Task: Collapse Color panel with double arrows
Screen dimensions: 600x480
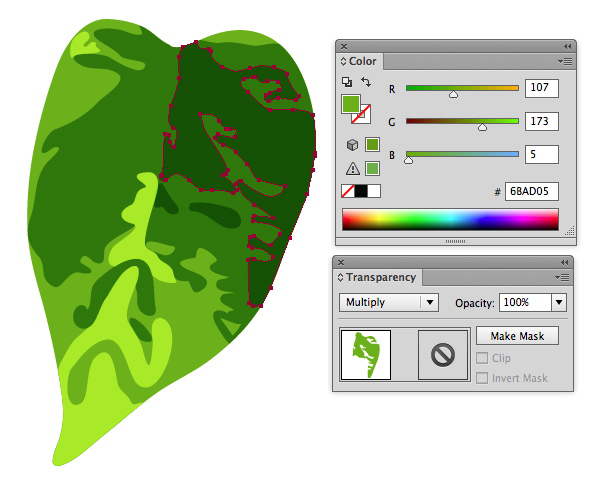Action: point(567,46)
